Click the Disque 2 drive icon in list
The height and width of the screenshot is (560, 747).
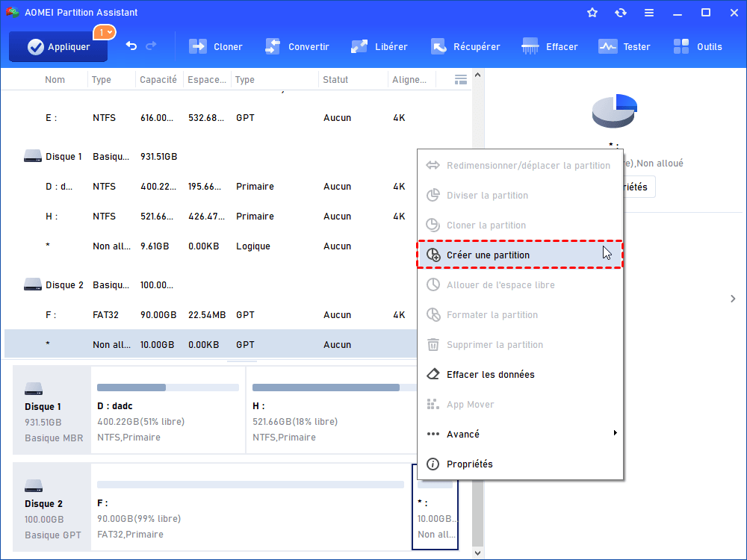pyautogui.click(x=32, y=284)
